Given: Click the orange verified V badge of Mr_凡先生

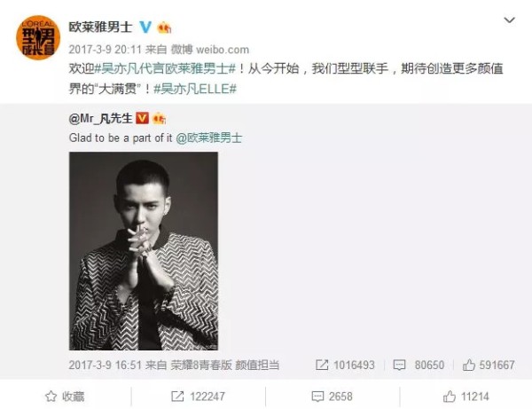Looking at the screenshot, I should (x=142, y=118).
